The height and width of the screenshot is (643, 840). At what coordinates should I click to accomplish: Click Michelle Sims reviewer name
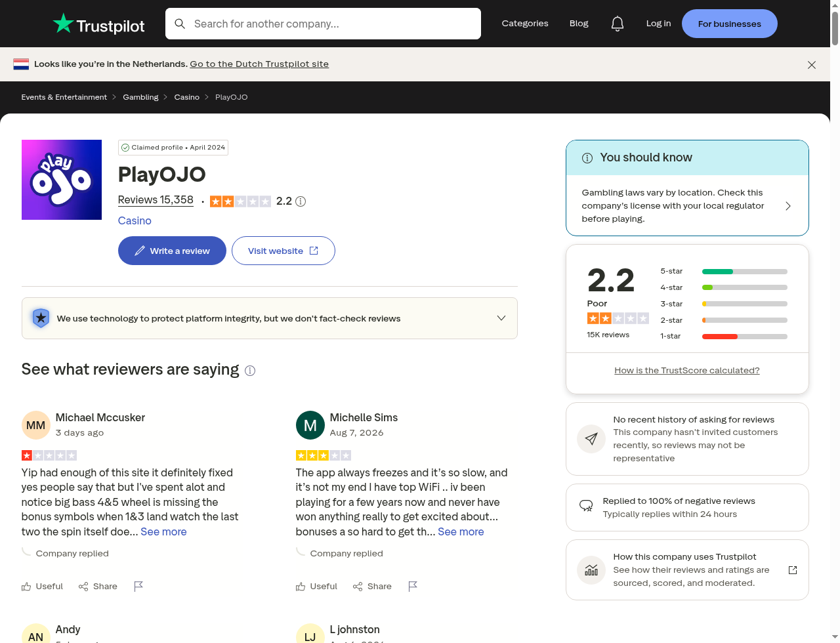click(x=364, y=418)
